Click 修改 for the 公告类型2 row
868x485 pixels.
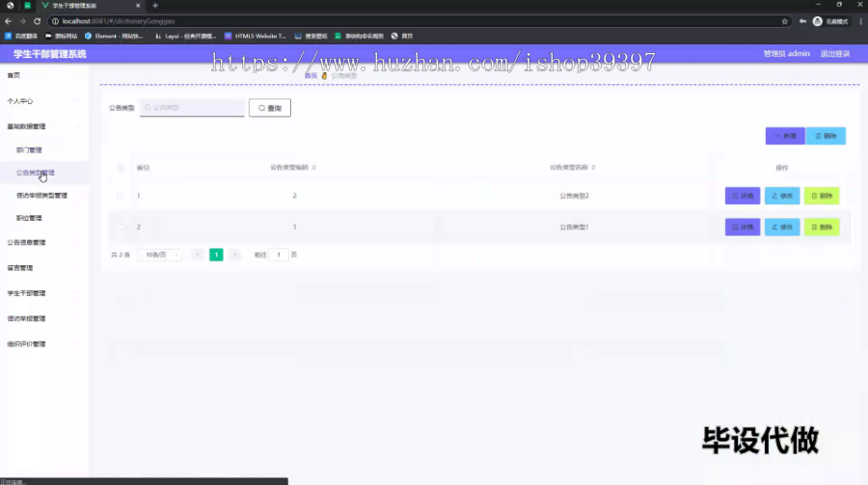click(x=782, y=196)
